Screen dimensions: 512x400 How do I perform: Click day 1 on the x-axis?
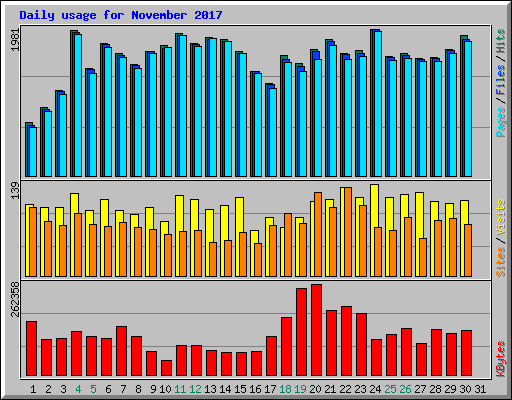33,389
